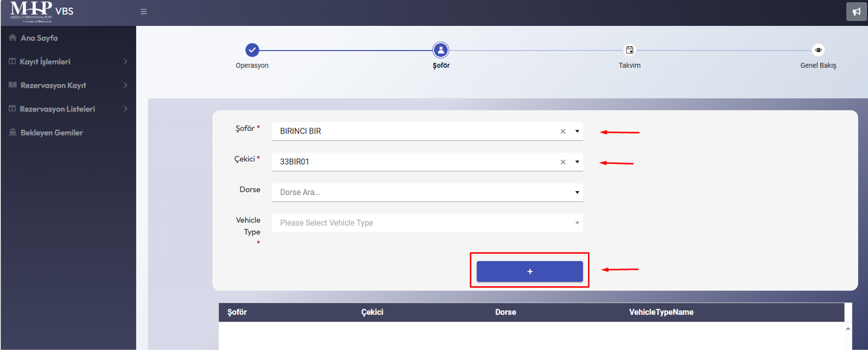Open the Dorse search dropdown
The width and height of the screenshot is (868, 351).
[427, 192]
